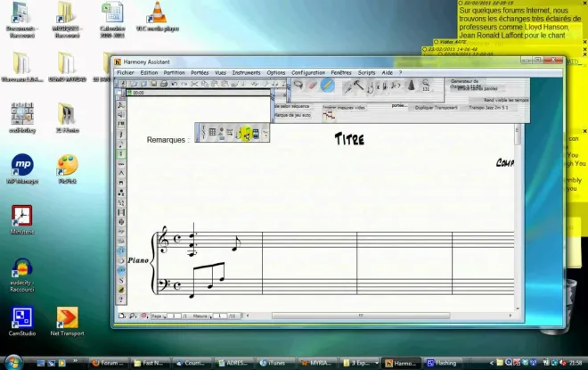Click the S symbol icon in left palette
The height and width of the screenshot is (370, 588).
coord(121,280)
